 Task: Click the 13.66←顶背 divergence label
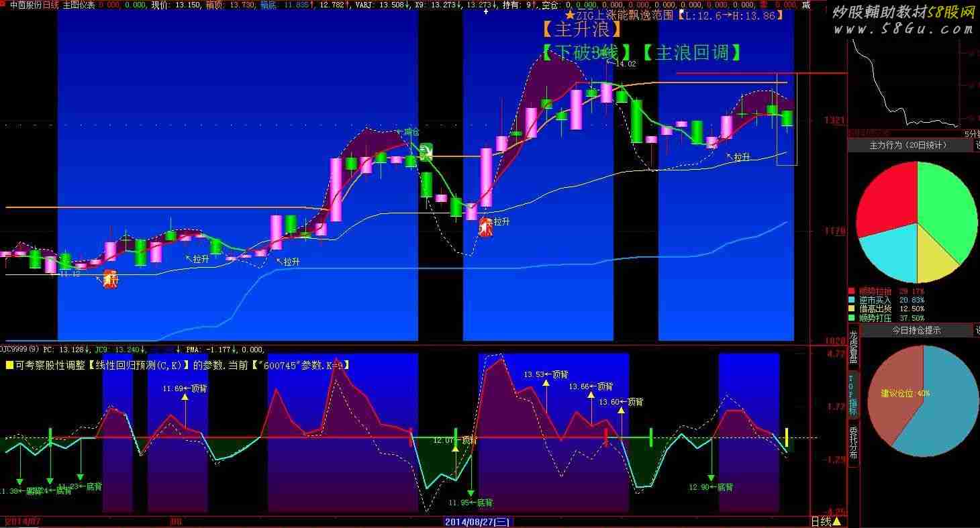(591, 387)
